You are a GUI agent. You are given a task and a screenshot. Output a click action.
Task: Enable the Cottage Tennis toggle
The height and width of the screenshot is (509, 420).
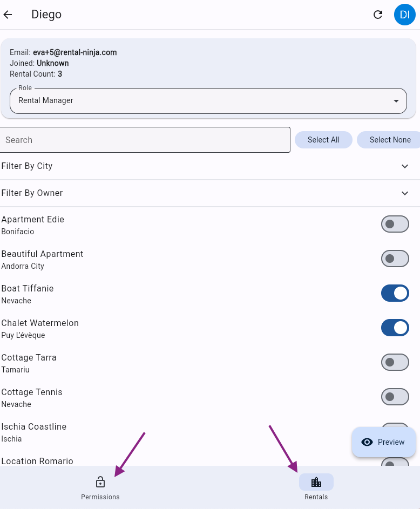(395, 397)
